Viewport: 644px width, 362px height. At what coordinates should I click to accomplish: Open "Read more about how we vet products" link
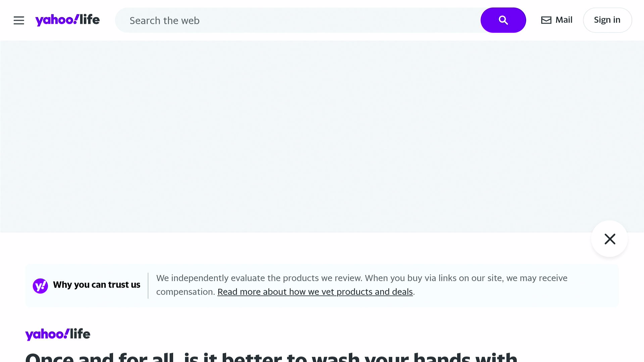[x=315, y=292]
